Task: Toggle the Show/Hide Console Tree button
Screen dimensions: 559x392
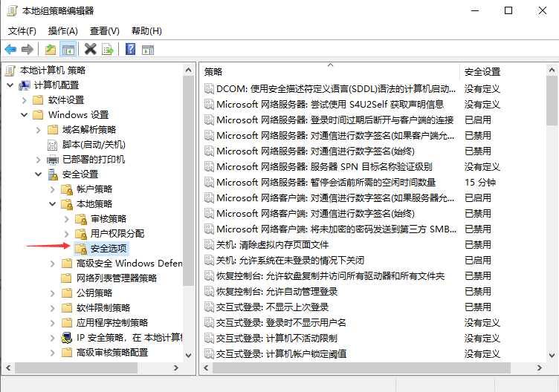Action: click(68, 50)
